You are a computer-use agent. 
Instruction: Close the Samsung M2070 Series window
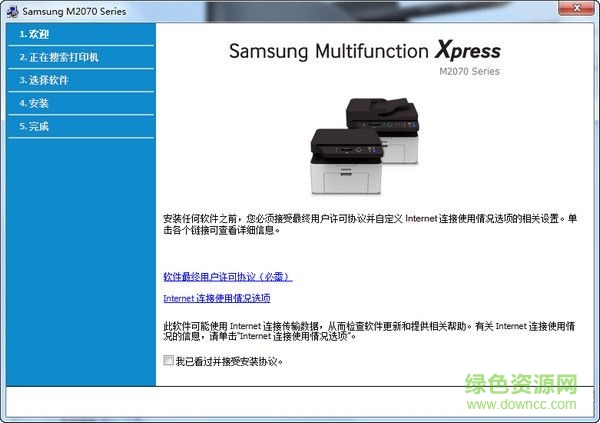click(x=576, y=8)
